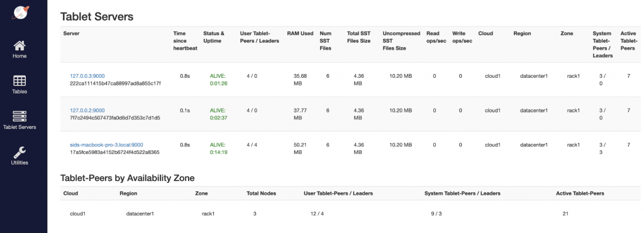644x233 pixels.
Task: Select UUID 17a5fce5983a4152b6724f4d522a8365
Action: click(114, 152)
